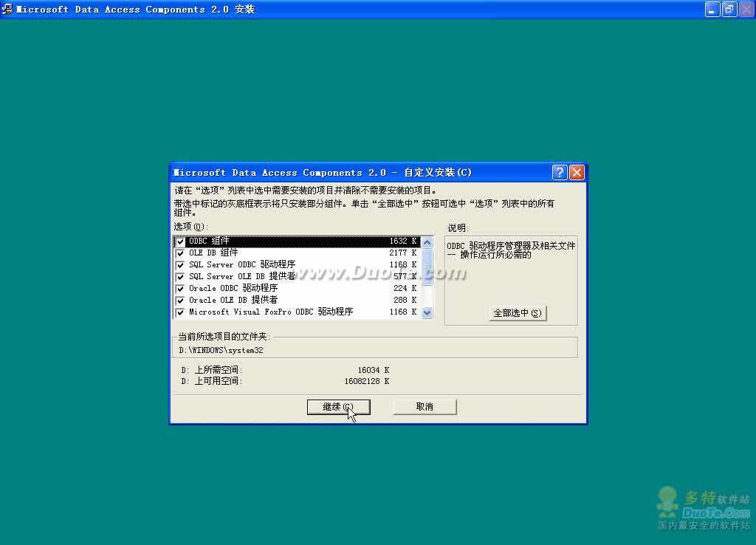Uncheck Oracle OLE DB 提供者 checkbox
The image size is (756, 545).
click(180, 301)
